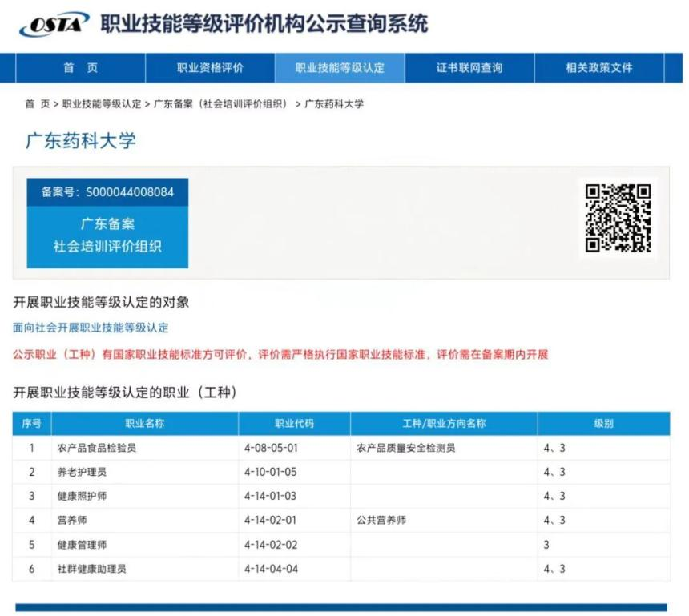Click the red 公示职业（工种）notice text
The width and height of the screenshot is (689, 616).
pos(280,354)
